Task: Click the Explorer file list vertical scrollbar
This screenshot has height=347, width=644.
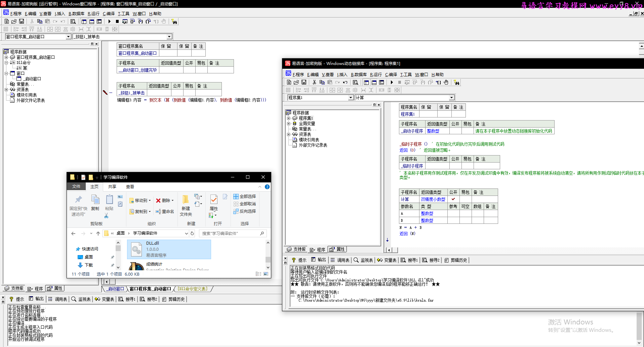Action: click(x=268, y=255)
